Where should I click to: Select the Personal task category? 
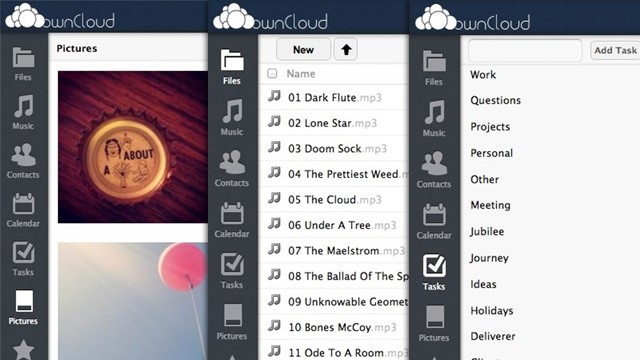(491, 153)
